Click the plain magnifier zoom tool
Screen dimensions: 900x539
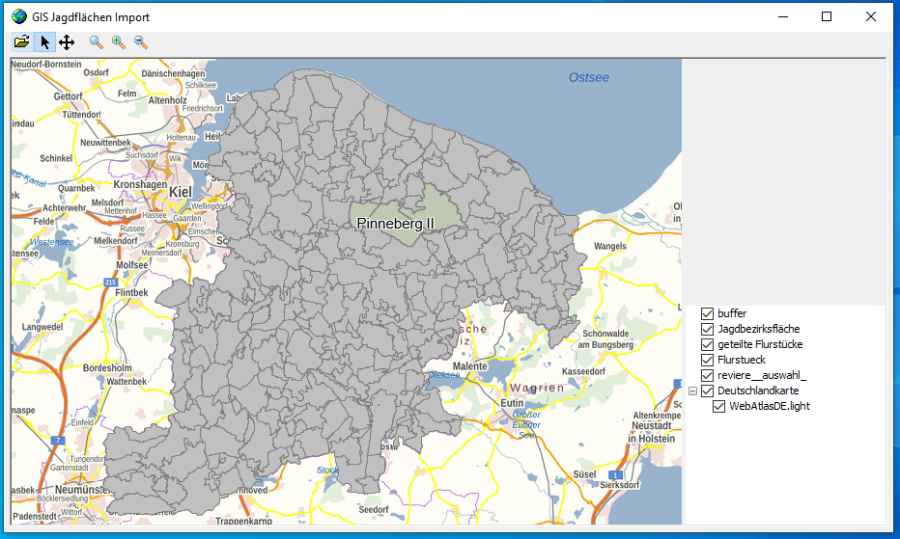click(96, 42)
